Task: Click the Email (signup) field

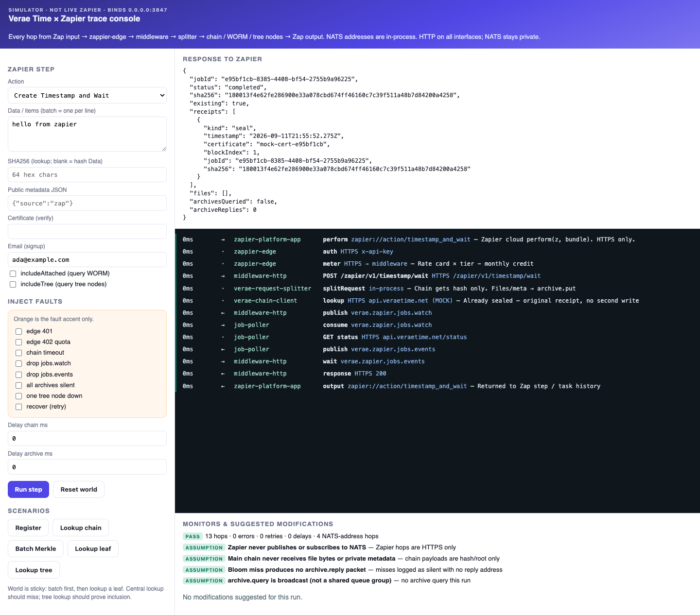Action: coord(87,260)
